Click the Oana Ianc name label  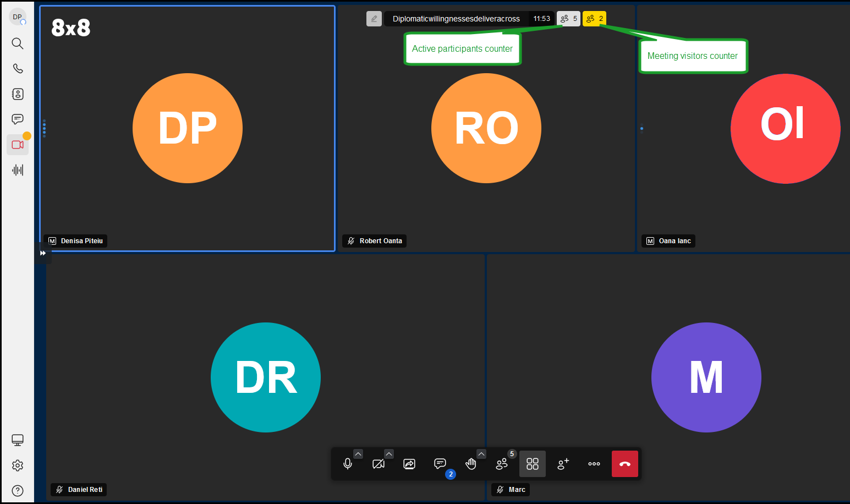pyautogui.click(x=668, y=241)
